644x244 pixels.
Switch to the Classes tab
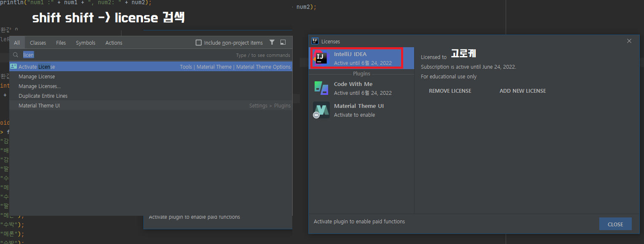[38, 43]
